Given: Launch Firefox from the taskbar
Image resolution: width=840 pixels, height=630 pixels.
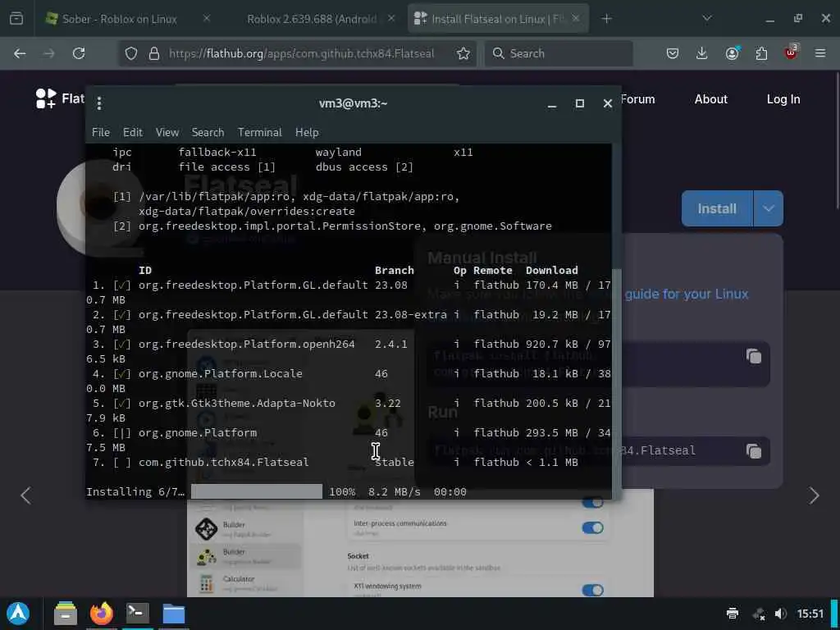Looking at the screenshot, I should (x=102, y=614).
